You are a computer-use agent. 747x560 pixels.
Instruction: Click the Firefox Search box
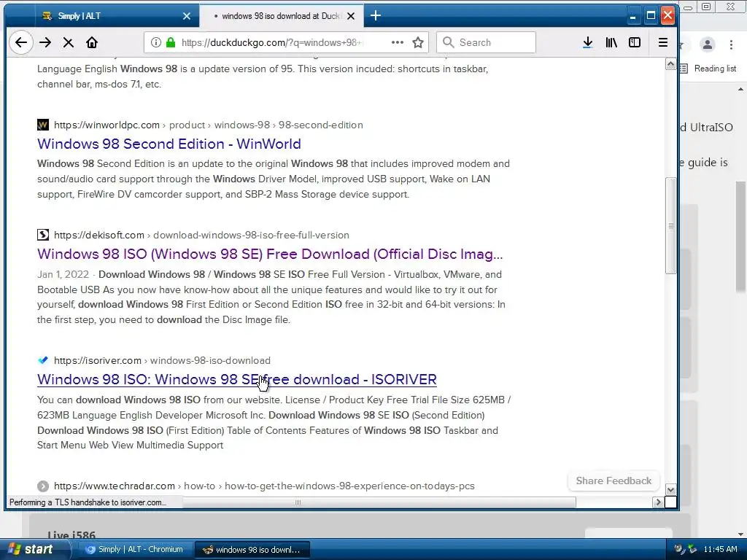486,42
